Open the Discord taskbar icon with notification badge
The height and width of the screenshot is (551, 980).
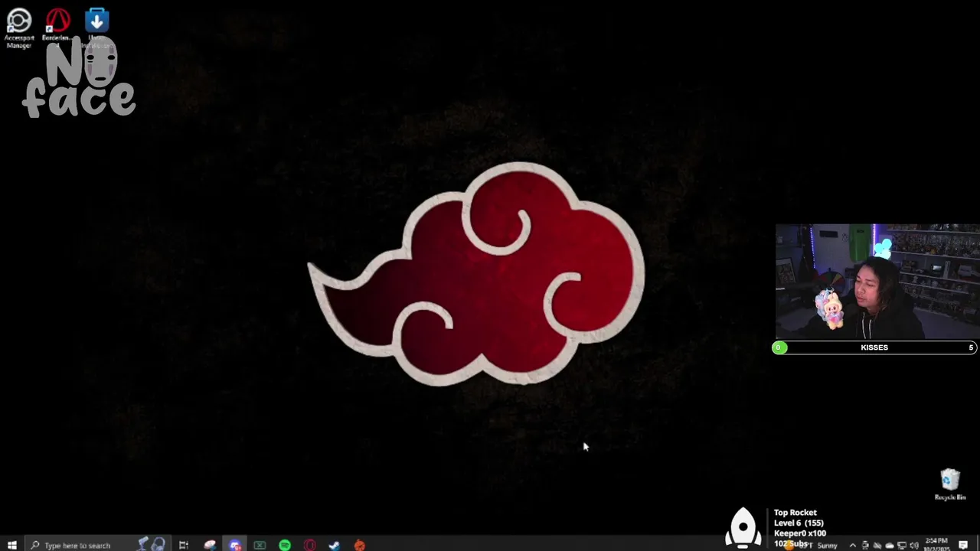(x=235, y=545)
